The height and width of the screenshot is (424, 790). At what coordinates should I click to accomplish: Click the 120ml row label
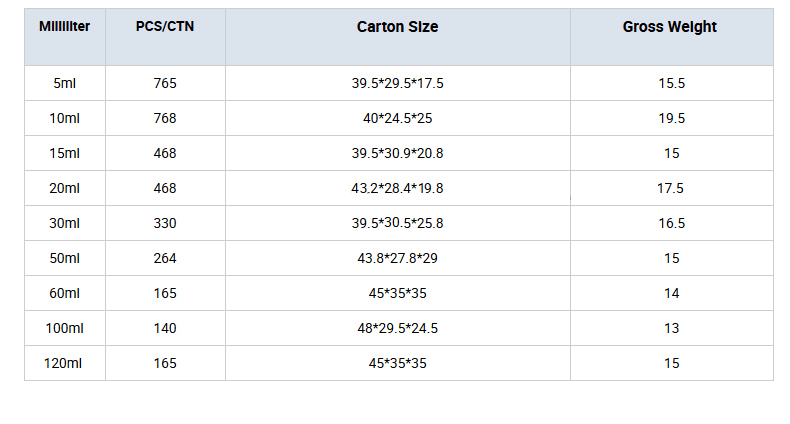coord(64,363)
